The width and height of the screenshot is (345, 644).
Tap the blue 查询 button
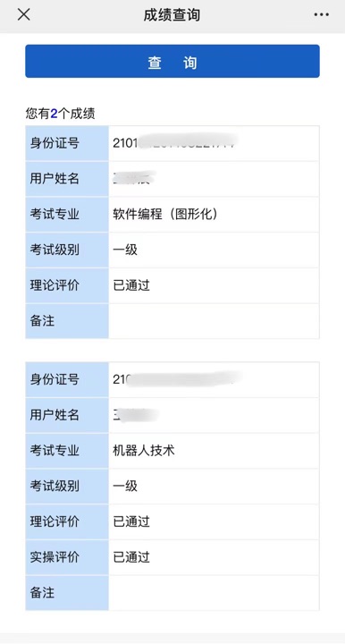tap(172, 61)
